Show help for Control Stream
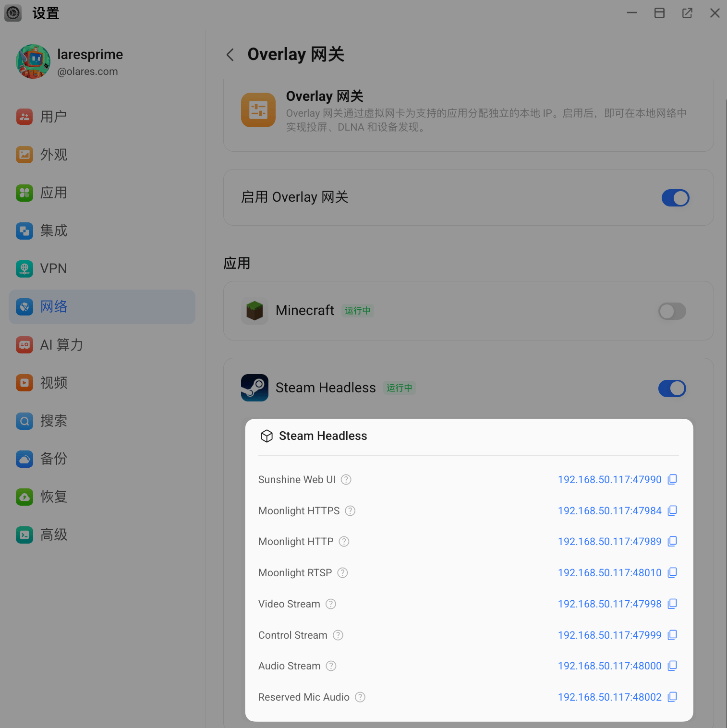Screen dimensions: 727x728 point(339,635)
